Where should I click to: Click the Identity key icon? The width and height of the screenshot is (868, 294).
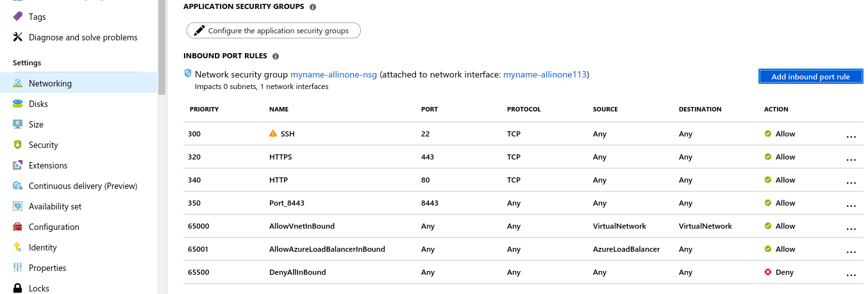17,247
